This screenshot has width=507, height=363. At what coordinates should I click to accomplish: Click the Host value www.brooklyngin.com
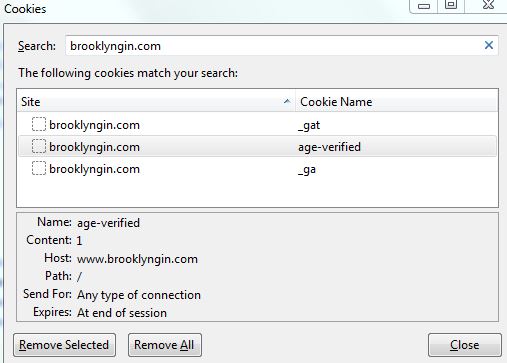[x=137, y=259]
